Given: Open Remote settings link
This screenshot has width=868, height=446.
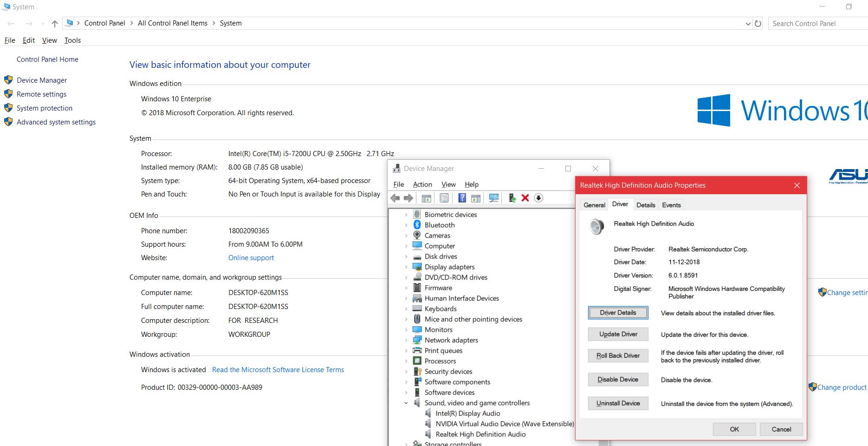Looking at the screenshot, I should click(x=42, y=94).
